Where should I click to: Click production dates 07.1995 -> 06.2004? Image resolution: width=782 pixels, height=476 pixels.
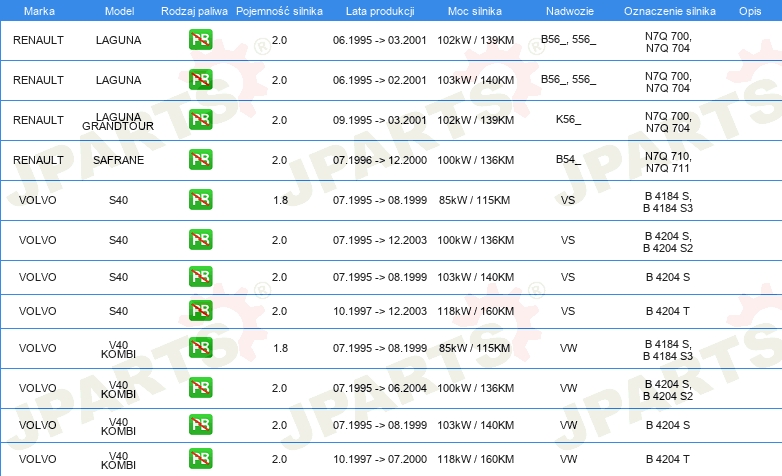380,388
